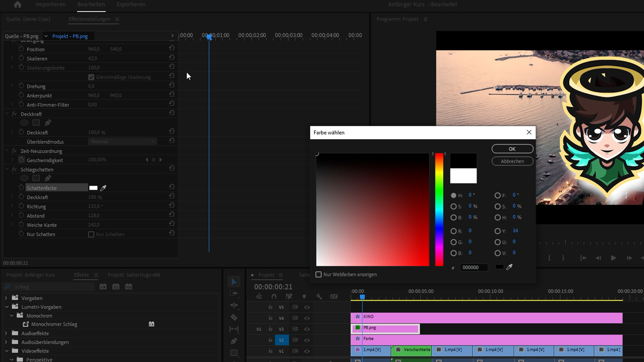Filter effects by accelerated effects icon
Viewport: 644px width, 362px height.
coord(103,287)
